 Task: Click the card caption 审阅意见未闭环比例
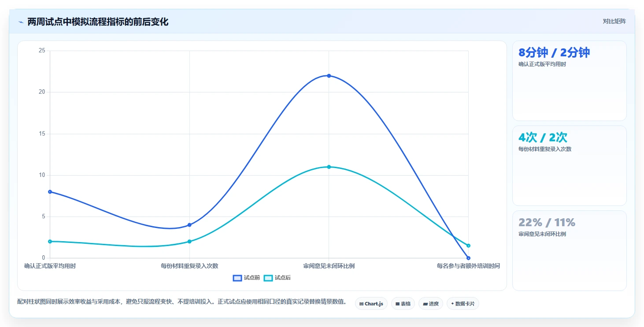[x=542, y=234]
